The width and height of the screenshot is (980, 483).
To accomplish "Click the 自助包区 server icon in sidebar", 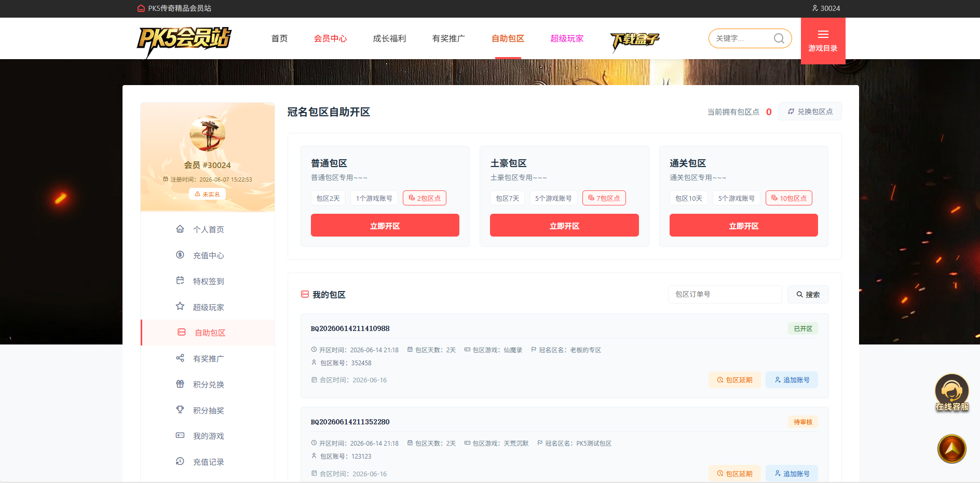I will pyautogui.click(x=182, y=332).
